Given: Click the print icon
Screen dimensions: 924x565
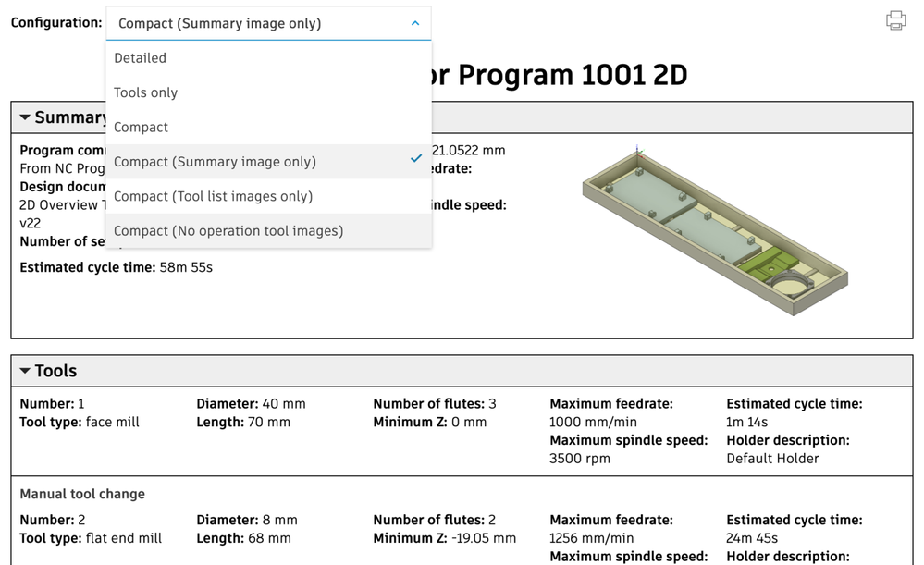Looking at the screenshot, I should 895,20.
